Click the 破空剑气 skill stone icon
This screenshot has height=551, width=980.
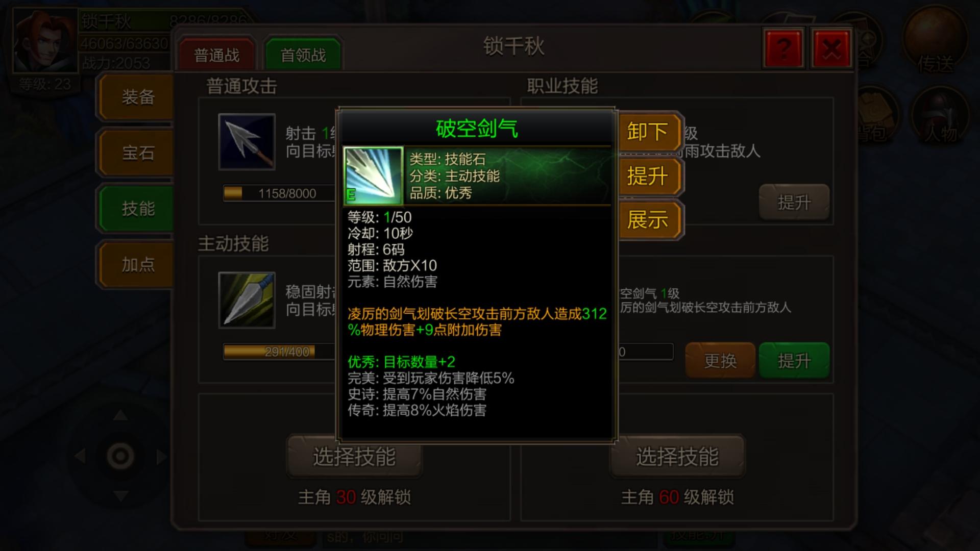coord(373,176)
